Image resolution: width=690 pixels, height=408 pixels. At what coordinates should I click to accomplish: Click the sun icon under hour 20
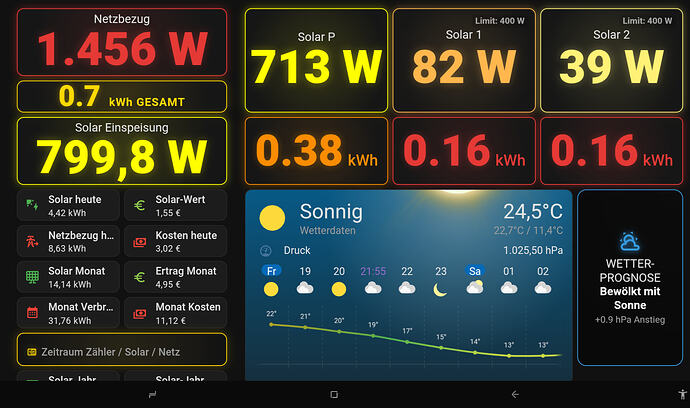click(x=339, y=289)
